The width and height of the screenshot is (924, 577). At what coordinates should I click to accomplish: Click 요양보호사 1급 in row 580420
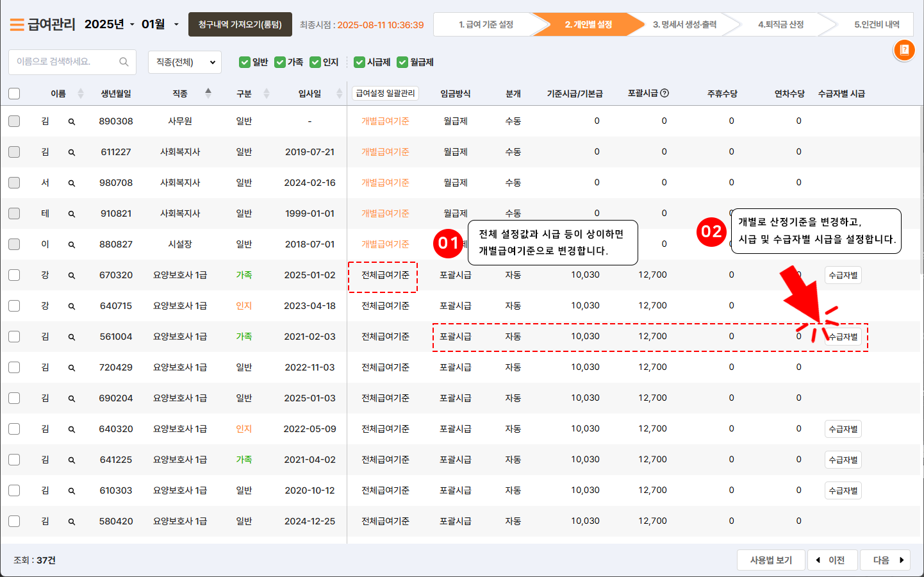(180, 521)
